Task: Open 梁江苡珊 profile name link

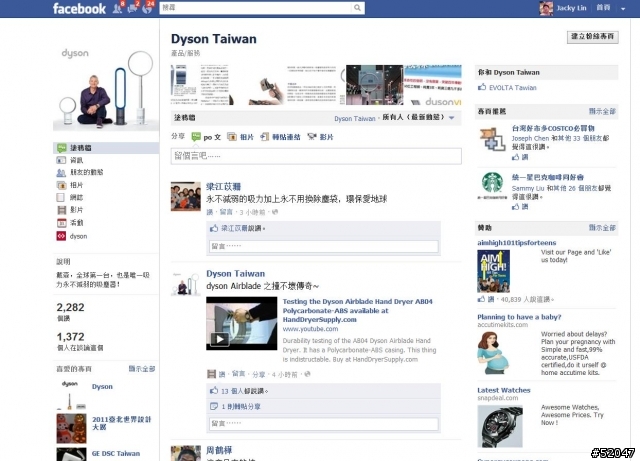Action: point(223,187)
